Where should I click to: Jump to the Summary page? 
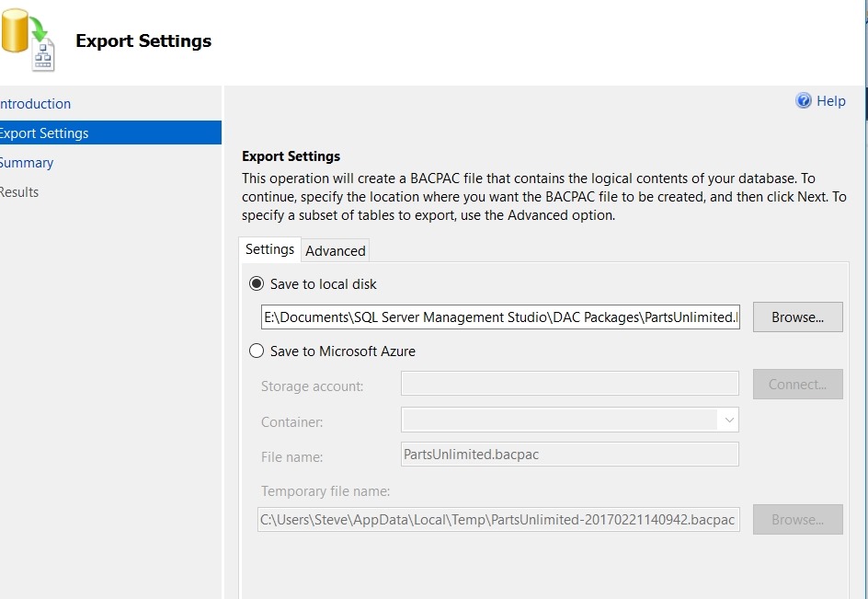[x=27, y=163]
